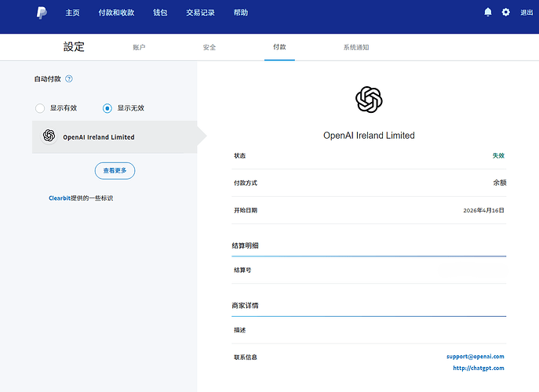Image resolution: width=539 pixels, height=392 pixels.
Task: Click the PayPal logo icon
Action: [42, 13]
